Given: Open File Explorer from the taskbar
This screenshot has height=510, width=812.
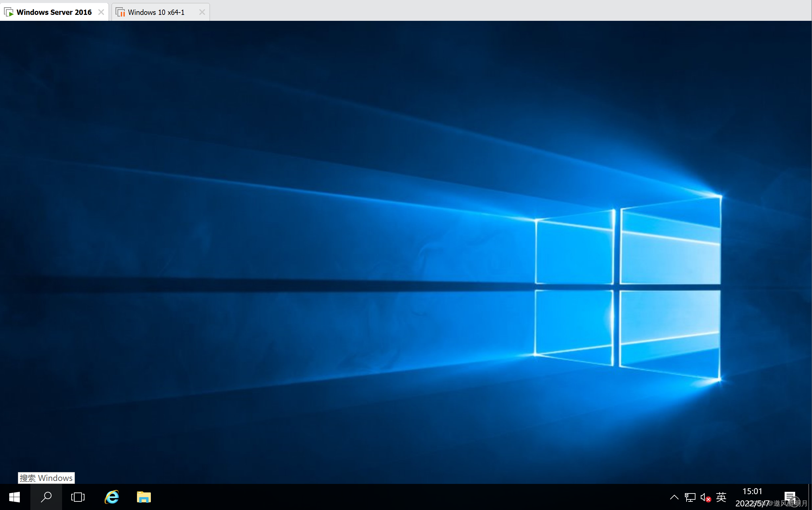Looking at the screenshot, I should (x=144, y=497).
